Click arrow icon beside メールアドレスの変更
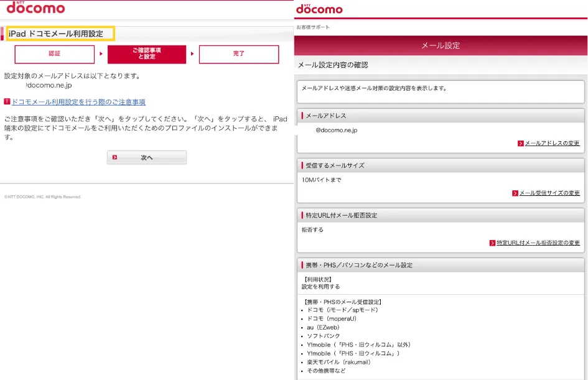Image resolution: width=588 pixels, height=380 pixels. coord(521,143)
